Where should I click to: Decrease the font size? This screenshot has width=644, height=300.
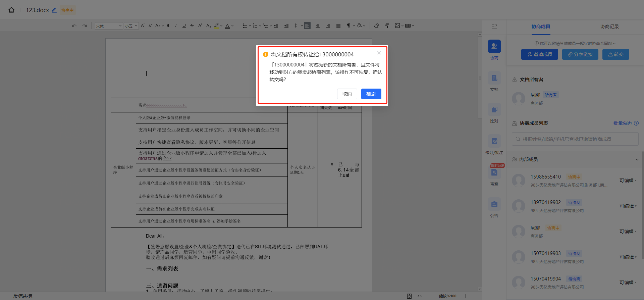tap(150, 26)
